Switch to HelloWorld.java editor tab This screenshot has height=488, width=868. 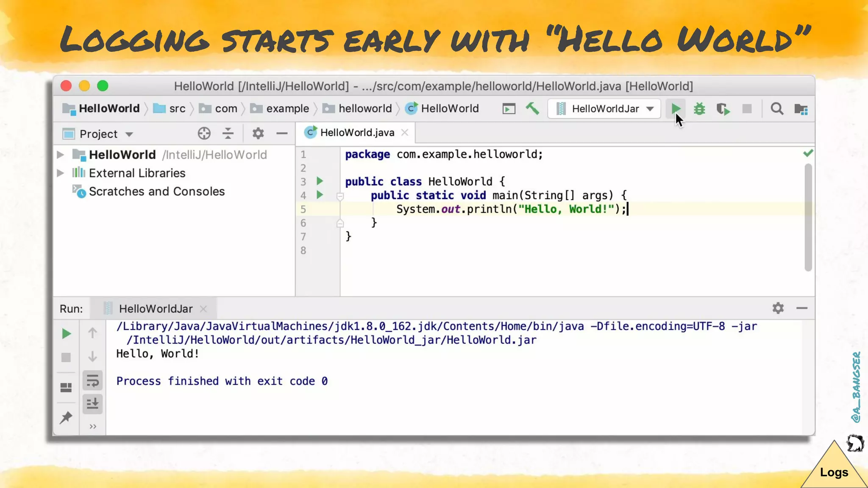(x=357, y=133)
